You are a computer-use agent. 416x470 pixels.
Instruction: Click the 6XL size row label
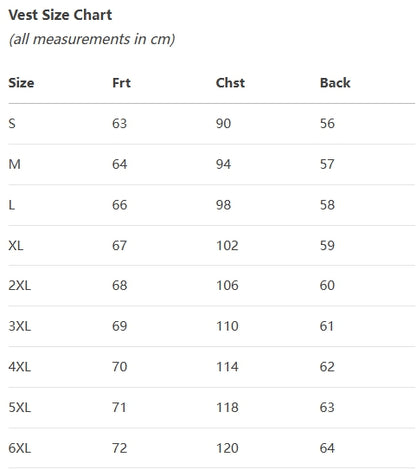click(x=20, y=448)
